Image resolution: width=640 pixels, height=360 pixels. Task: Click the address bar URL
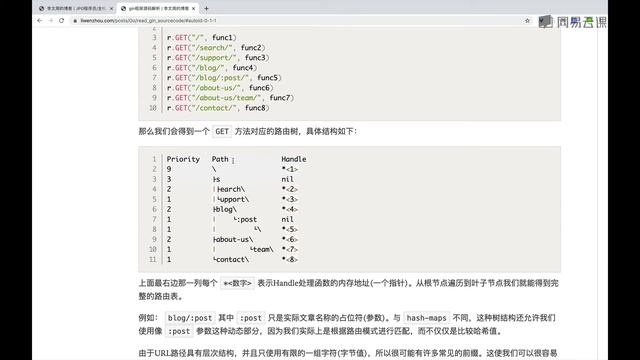pos(148,20)
